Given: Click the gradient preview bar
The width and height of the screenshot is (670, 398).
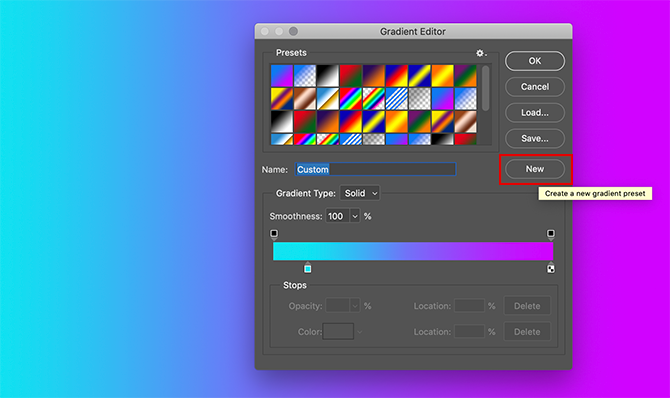Looking at the screenshot, I should [413, 251].
